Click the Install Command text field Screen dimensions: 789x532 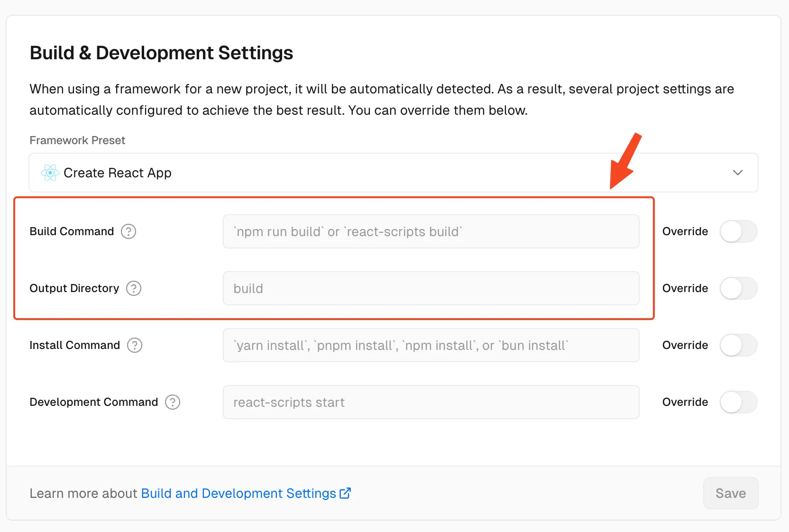click(431, 345)
